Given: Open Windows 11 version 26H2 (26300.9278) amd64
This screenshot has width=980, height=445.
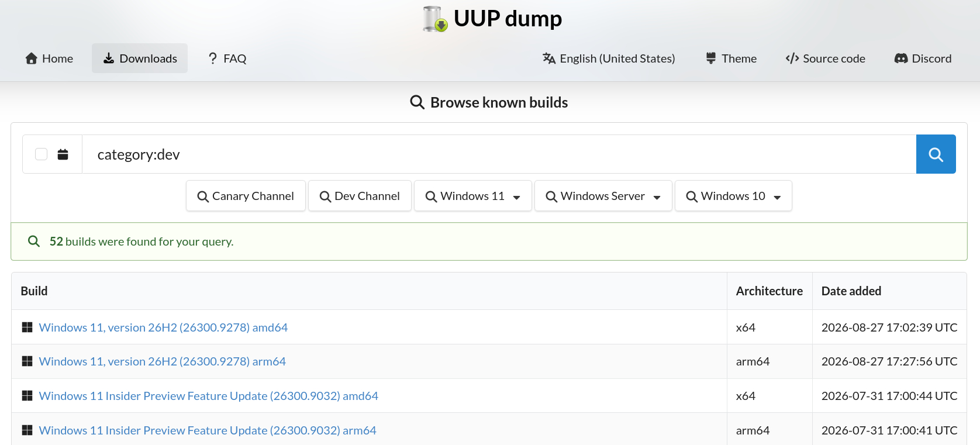Looking at the screenshot, I should click(163, 327).
